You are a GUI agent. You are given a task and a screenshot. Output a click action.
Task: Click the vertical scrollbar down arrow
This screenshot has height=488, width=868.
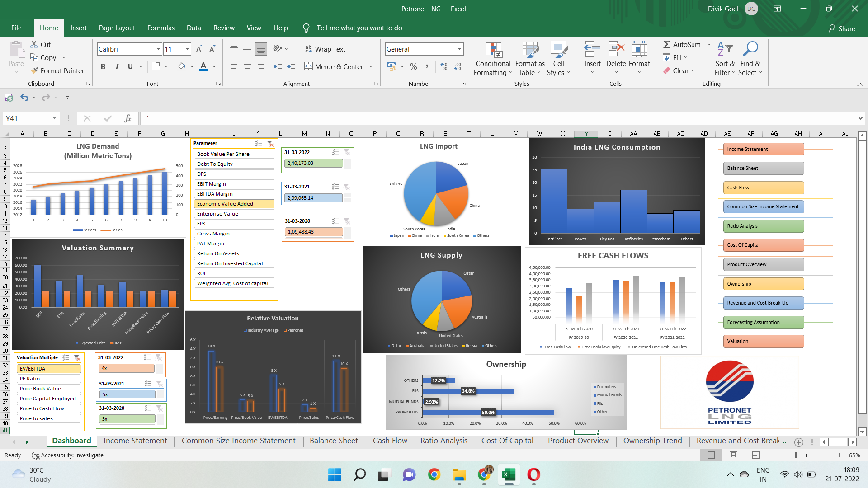(x=862, y=432)
